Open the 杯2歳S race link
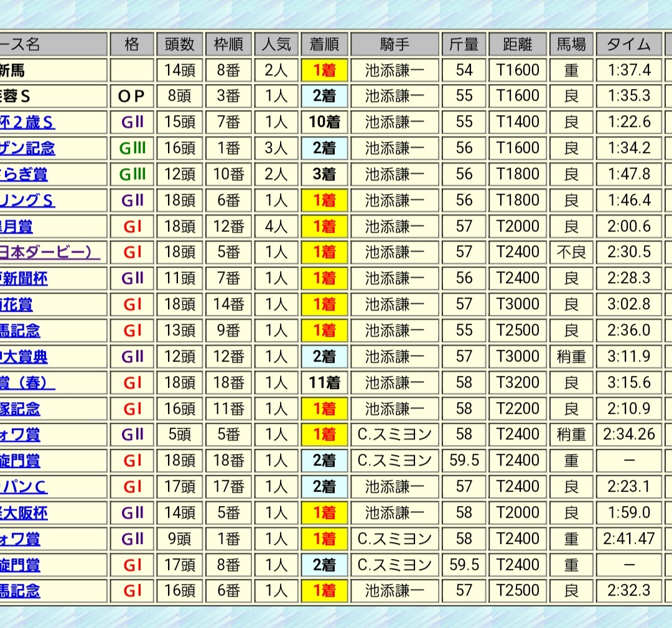 click(27, 123)
